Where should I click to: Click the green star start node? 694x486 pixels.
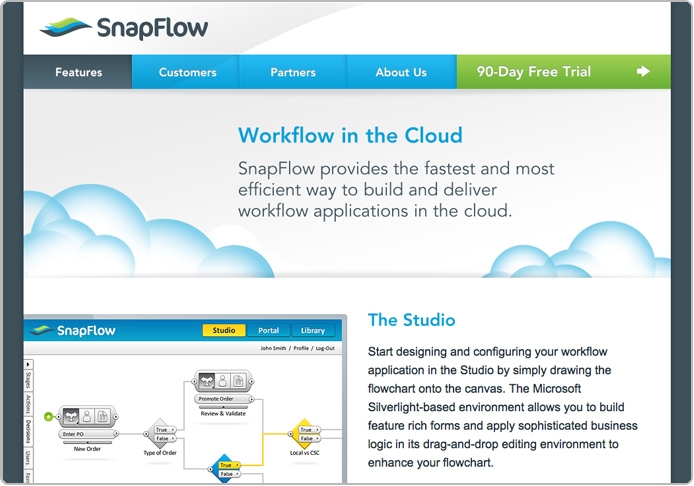[x=48, y=417]
